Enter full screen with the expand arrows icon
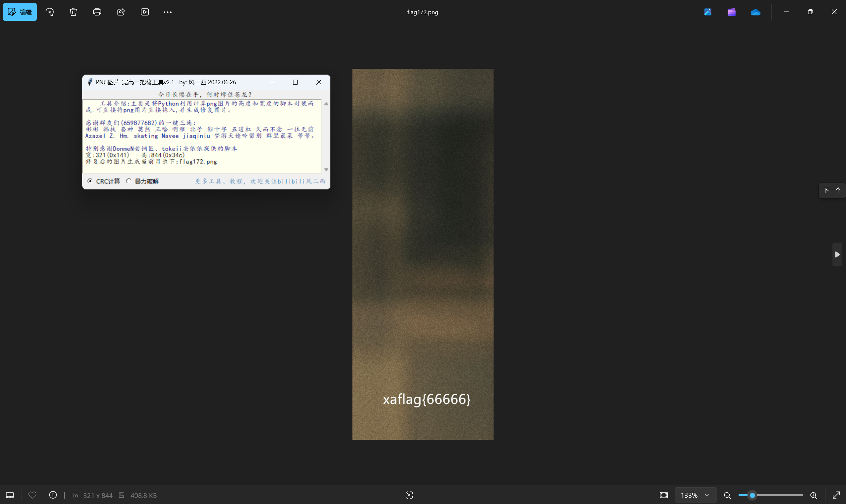Image resolution: width=846 pixels, height=504 pixels. 836,495
